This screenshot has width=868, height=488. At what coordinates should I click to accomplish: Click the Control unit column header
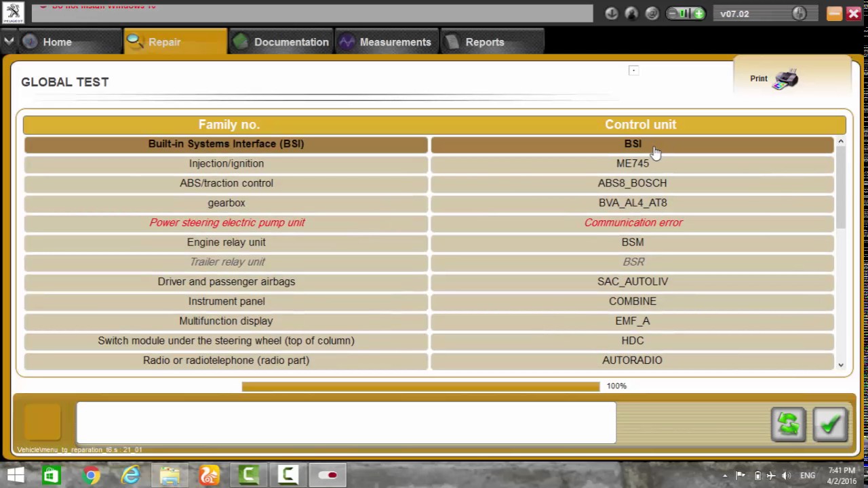point(640,125)
